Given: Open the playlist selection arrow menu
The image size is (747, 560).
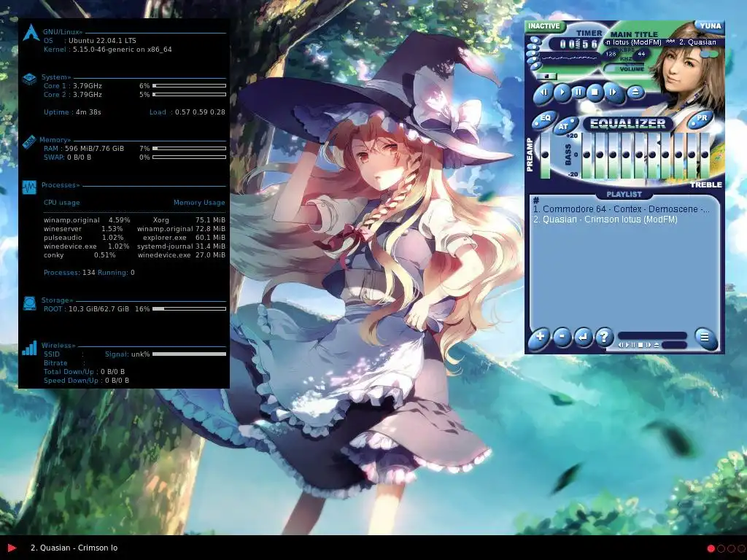Looking at the screenshot, I should point(583,337).
